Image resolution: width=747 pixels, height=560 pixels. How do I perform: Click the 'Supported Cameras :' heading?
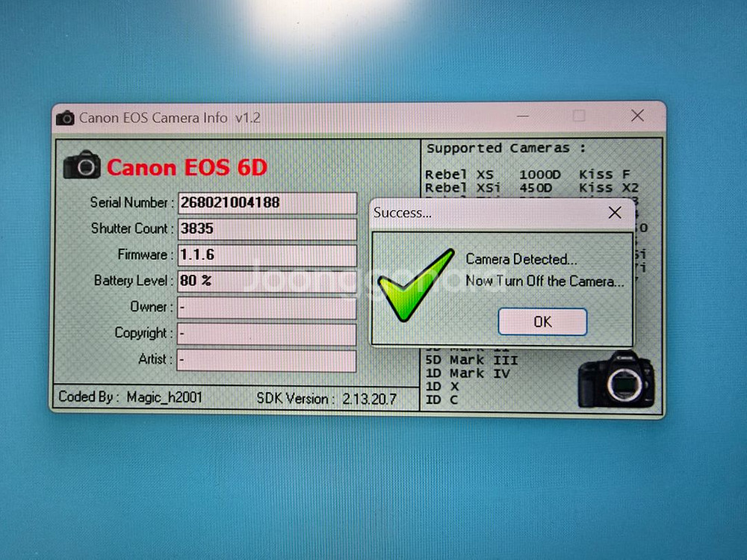pos(506,148)
